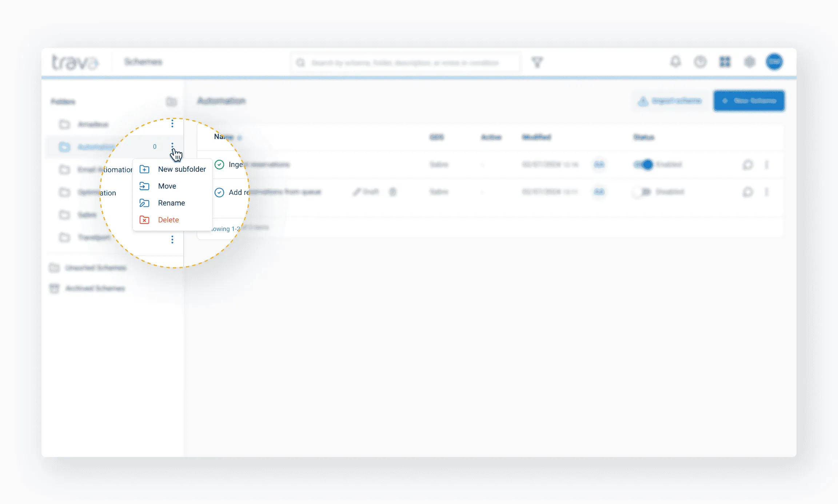838x504 pixels.
Task: Open notifications bell icon
Action: point(675,61)
